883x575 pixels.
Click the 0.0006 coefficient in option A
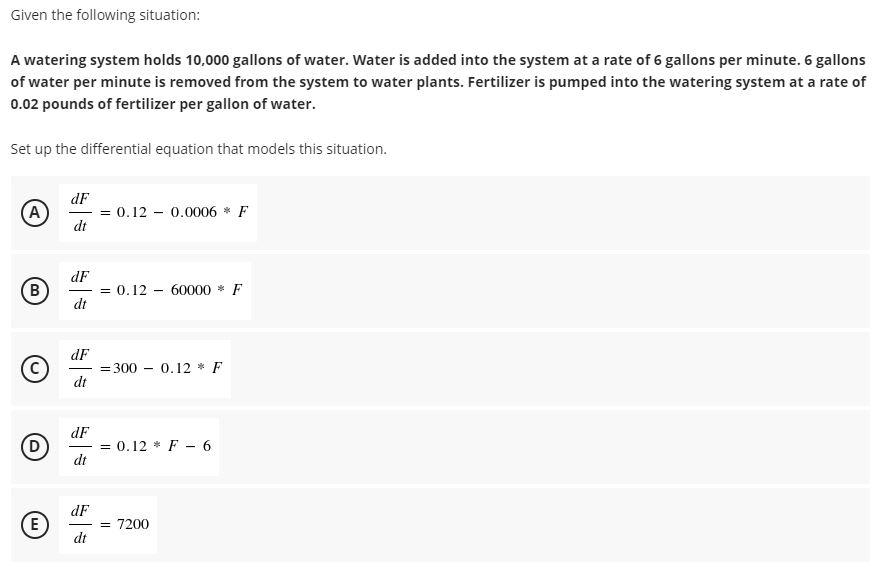coord(194,212)
